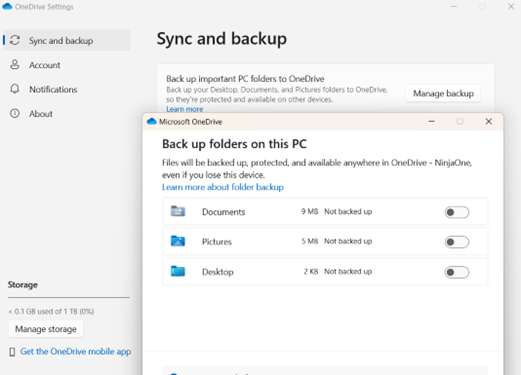Click the Documents folder icon
Viewport: 521px width, 375px height.
[178, 211]
